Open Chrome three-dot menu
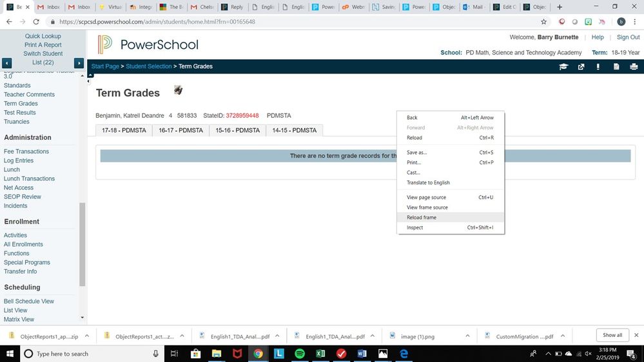This screenshot has height=362, width=644. pyautogui.click(x=635, y=22)
